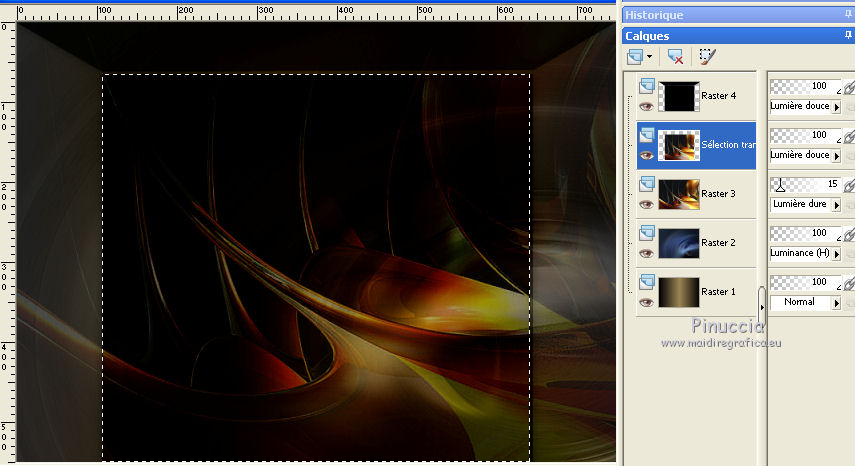The height and width of the screenshot is (466, 855).
Task: Open Raster 3 blend mode Lumière dure dropdown
Action: pos(836,204)
